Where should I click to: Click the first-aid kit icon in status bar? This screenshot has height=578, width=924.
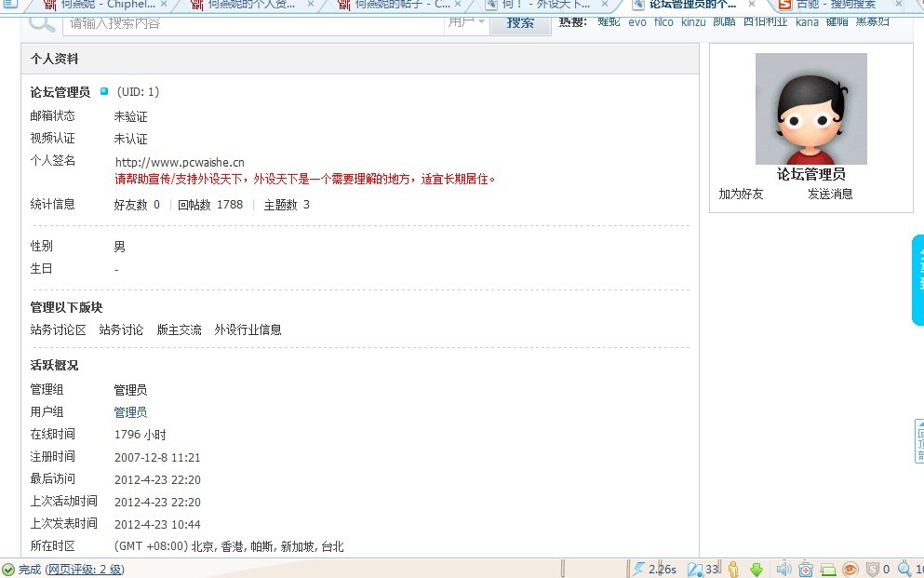coord(806,569)
